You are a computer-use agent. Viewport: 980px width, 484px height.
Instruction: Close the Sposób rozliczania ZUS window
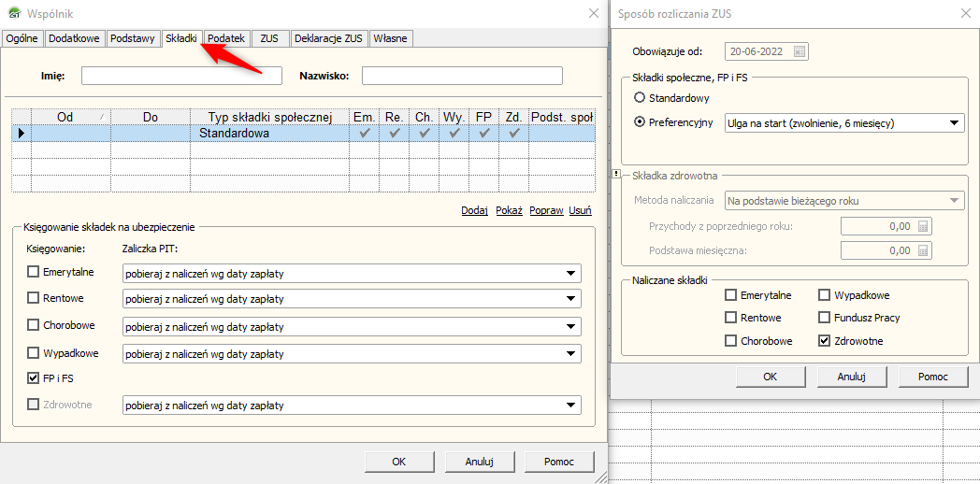coord(966,13)
